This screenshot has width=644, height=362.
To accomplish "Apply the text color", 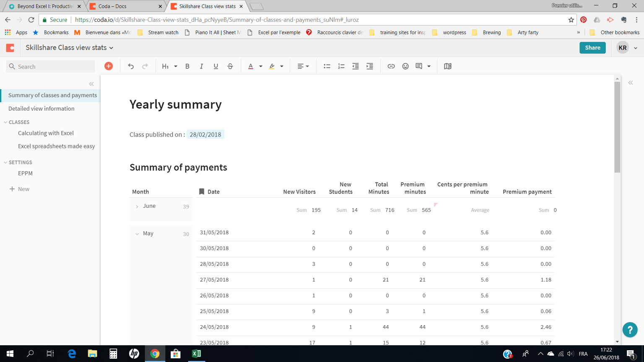I will (251, 66).
